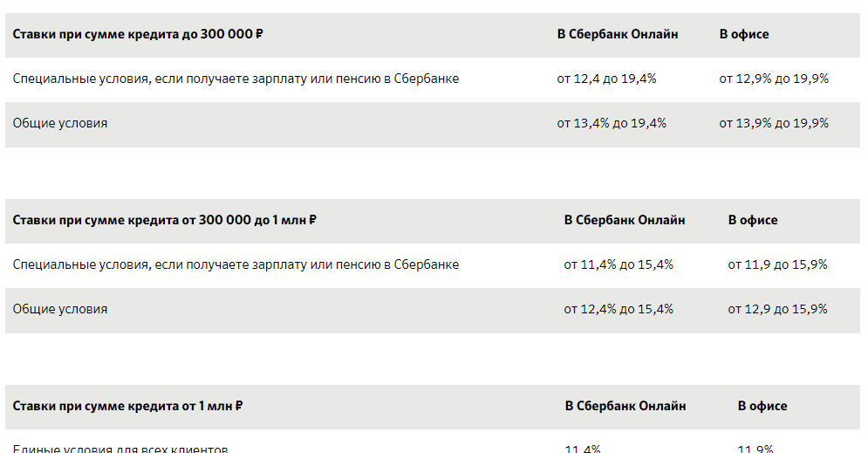Click the 'от 12,9% до 19,9%' rate cell
This screenshot has width=868, height=453.
[x=774, y=79]
